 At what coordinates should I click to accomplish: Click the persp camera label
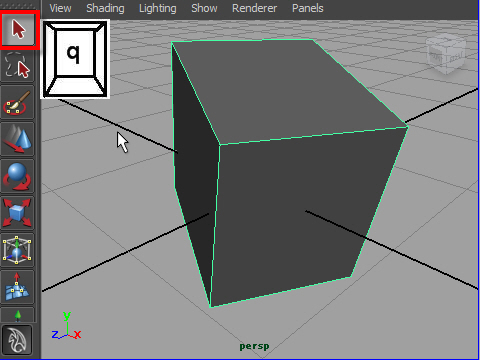click(254, 346)
